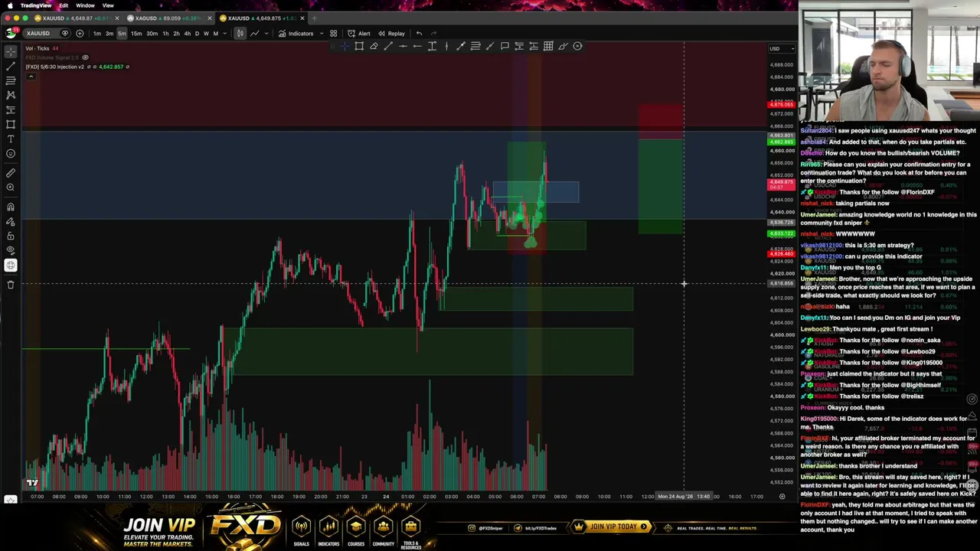
Task: Select the 30m timeframe
Action: click(152, 34)
